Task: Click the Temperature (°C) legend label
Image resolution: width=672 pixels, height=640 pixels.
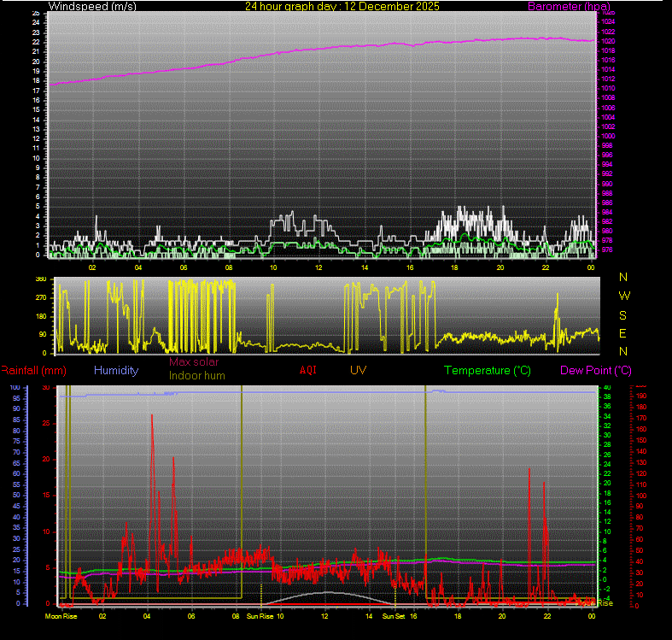Action: (488, 371)
